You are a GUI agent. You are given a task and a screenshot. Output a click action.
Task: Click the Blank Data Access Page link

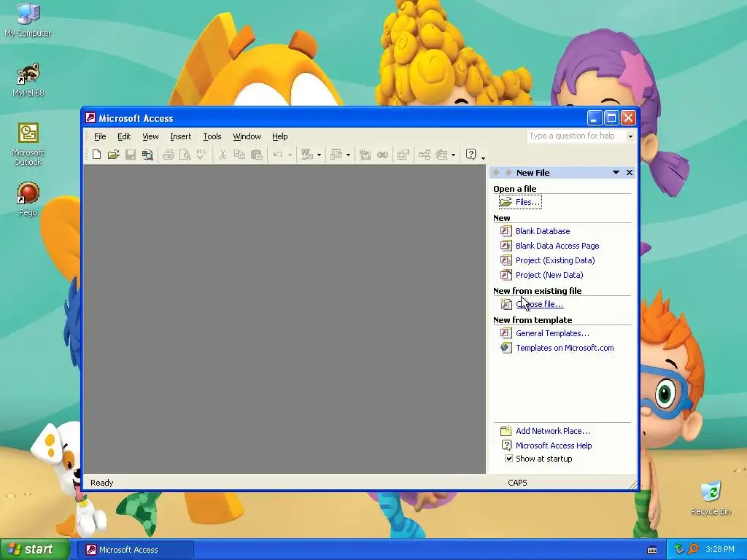coord(557,246)
